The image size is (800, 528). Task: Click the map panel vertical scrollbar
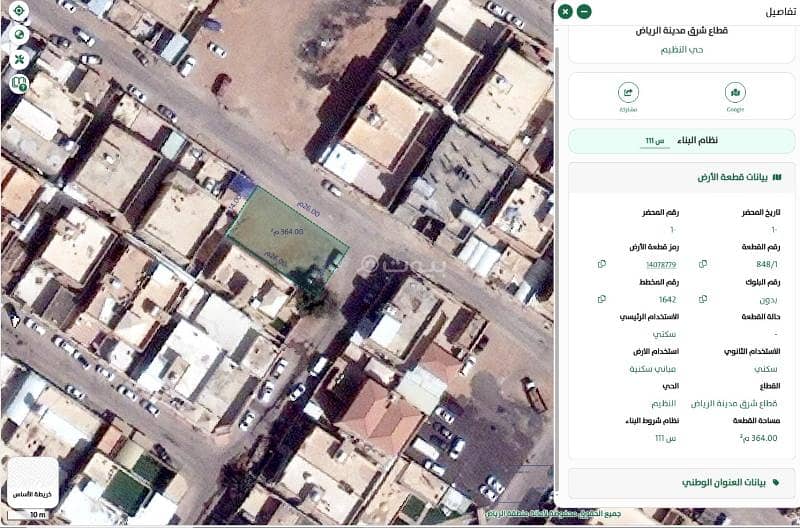click(x=556, y=200)
